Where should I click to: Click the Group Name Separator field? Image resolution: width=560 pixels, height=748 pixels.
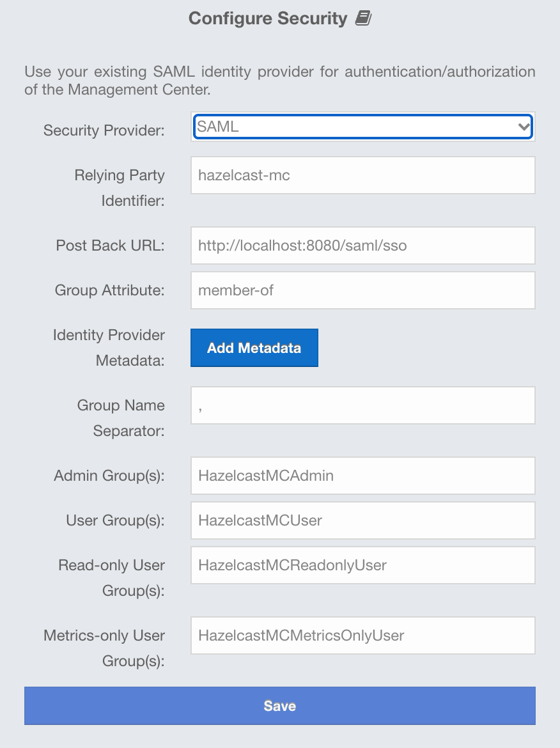tap(362, 405)
